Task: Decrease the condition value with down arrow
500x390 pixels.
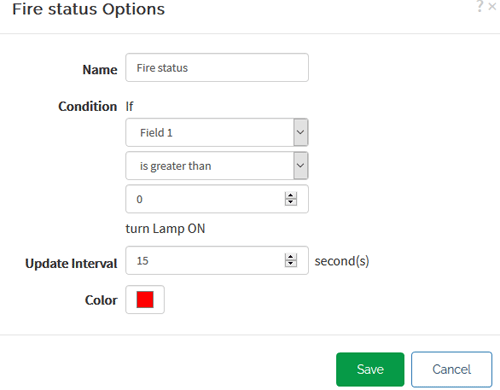Action: click(x=291, y=202)
